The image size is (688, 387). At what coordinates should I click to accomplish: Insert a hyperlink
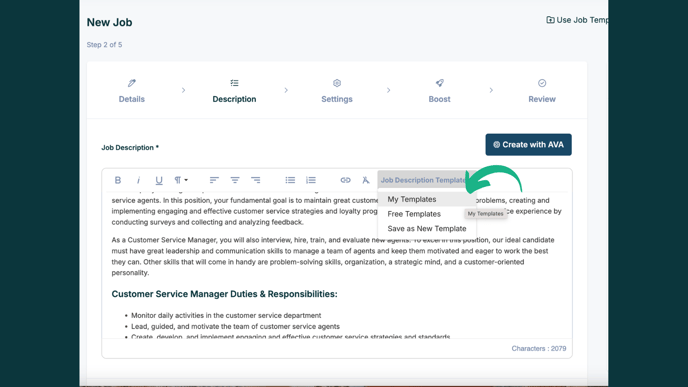pos(345,180)
